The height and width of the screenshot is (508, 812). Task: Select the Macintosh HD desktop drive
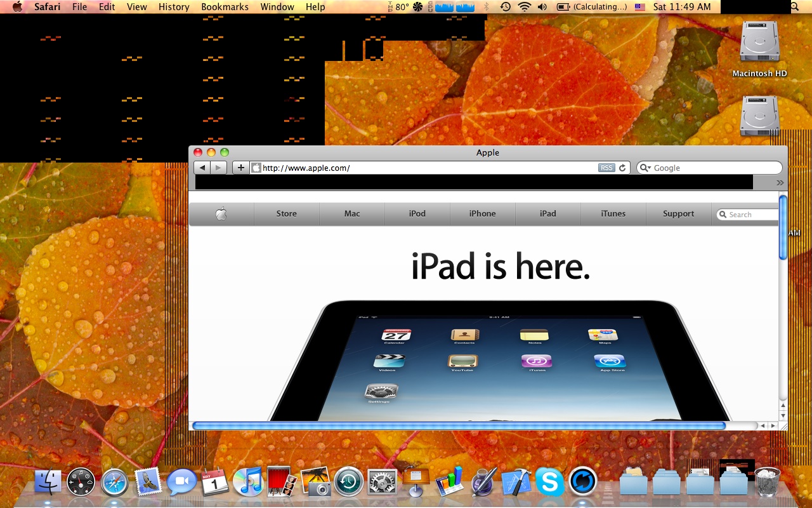[759, 50]
